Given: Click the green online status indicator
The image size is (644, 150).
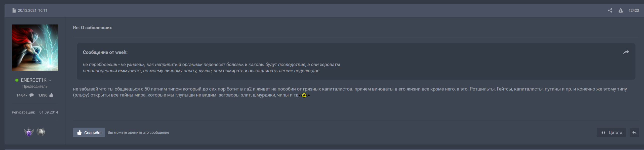Looking at the screenshot, I should (x=17, y=80).
